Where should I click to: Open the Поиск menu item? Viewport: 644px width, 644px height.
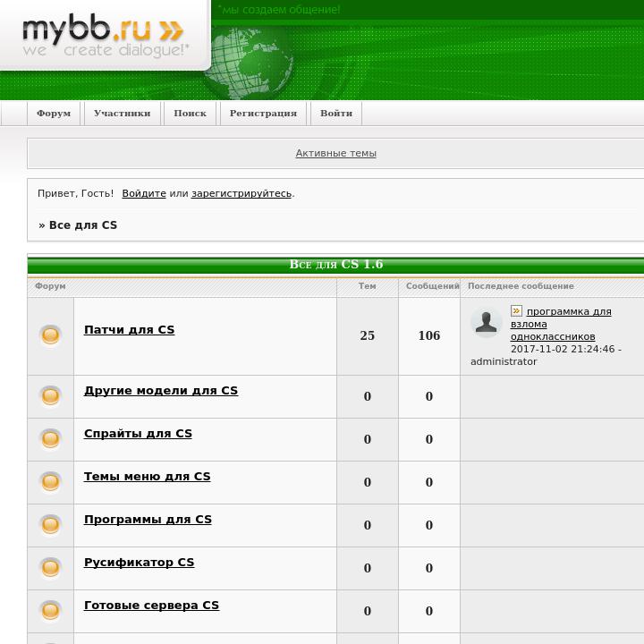tap(190, 114)
